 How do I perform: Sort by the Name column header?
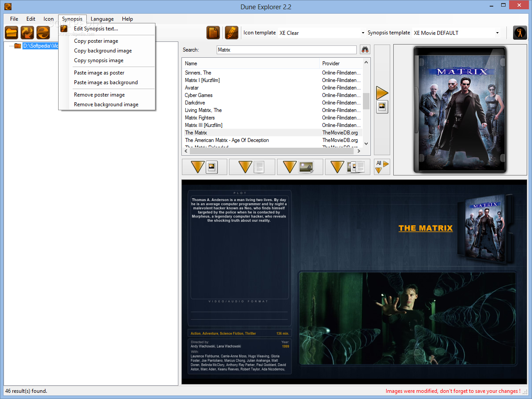point(251,63)
